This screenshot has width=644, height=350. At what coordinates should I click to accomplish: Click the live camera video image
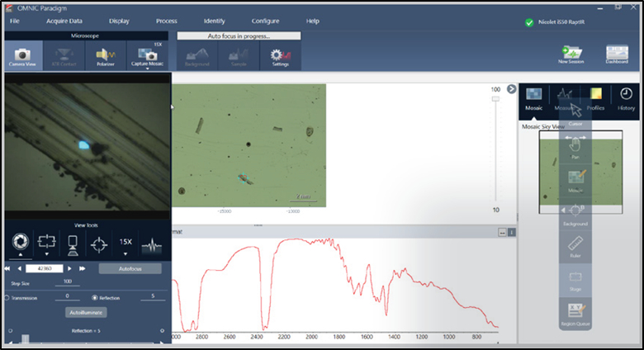[88, 148]
